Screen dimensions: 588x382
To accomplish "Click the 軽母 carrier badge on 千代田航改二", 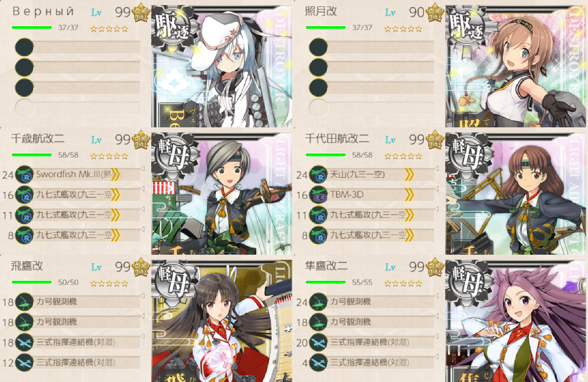I will (x=466, y=153).
